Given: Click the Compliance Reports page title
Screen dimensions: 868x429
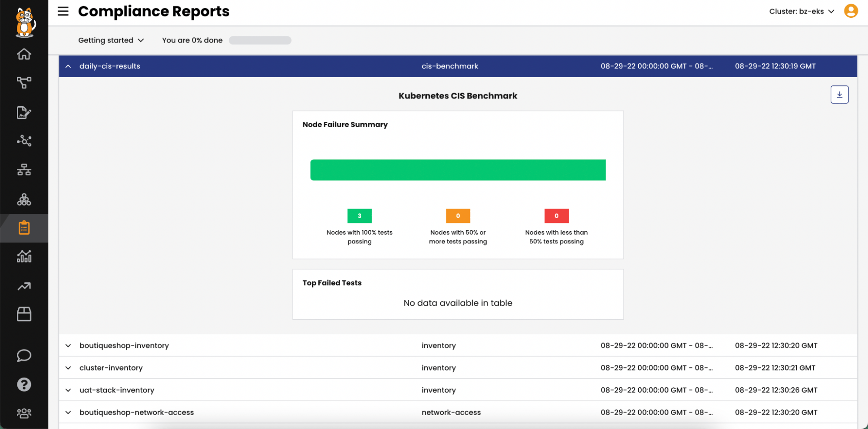Looking at the screenshot, I should tap(154, 11).
